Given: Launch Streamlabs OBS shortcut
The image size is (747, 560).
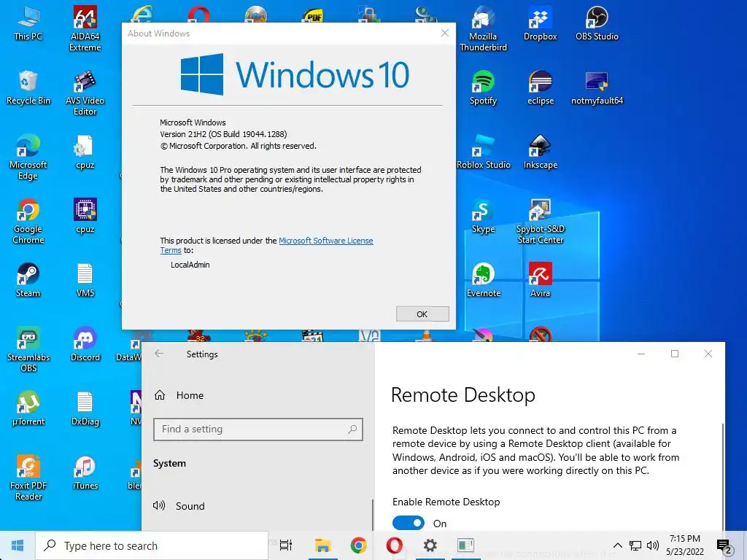Looking at the screenshot, I should (28, 349).
